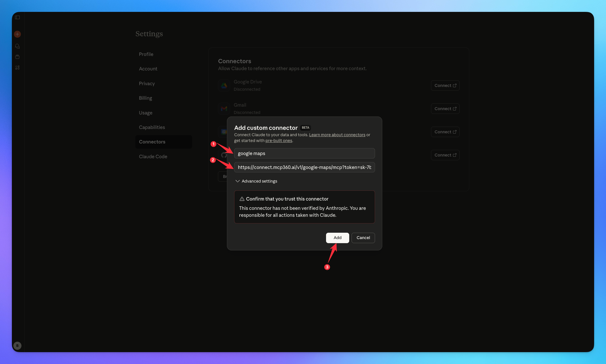This screenshot has width=606, height=364.
Task: Focus the connector URL input field
Action: point(304,167)
